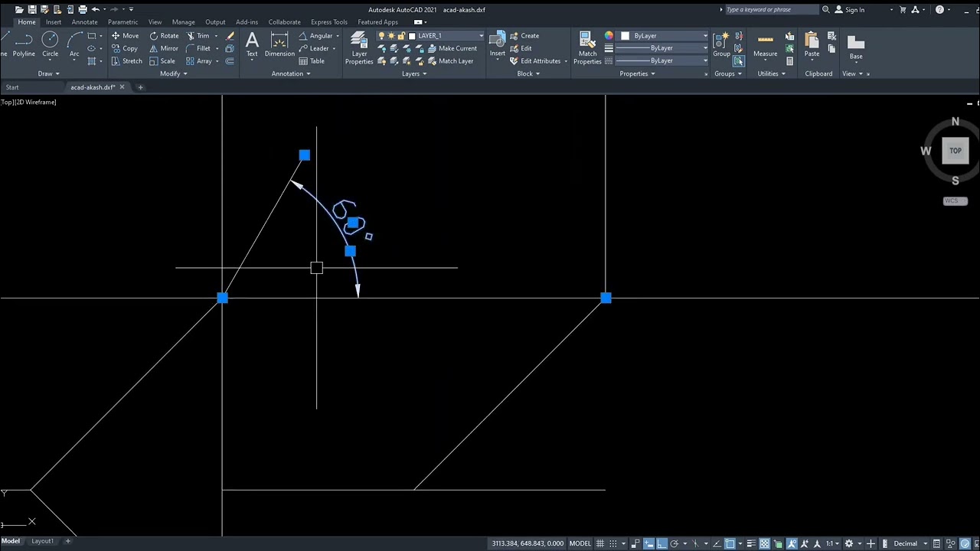The width and height of the screenshot is (980, 551).
Task: Select the Text annotation tool
Action: pyautogui.click(x=252, y=44)
